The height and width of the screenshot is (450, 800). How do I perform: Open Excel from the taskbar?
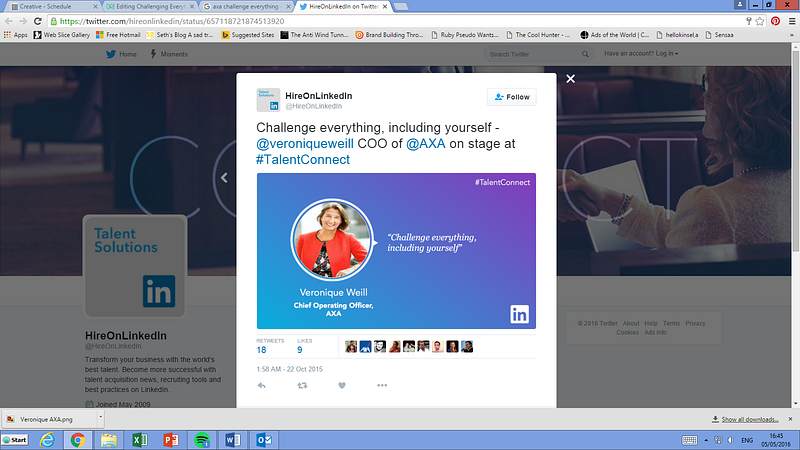140,440
